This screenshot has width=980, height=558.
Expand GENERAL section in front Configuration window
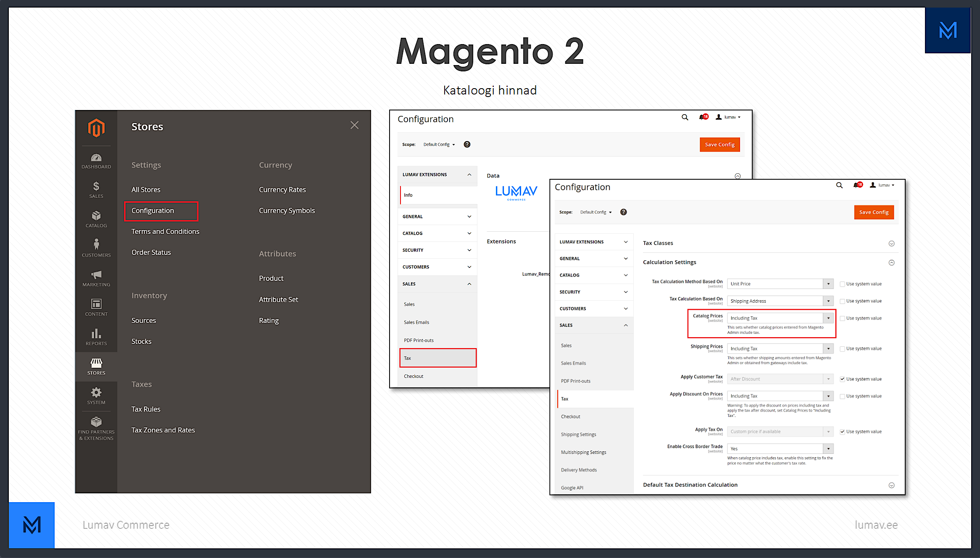(x=594, y=259)
